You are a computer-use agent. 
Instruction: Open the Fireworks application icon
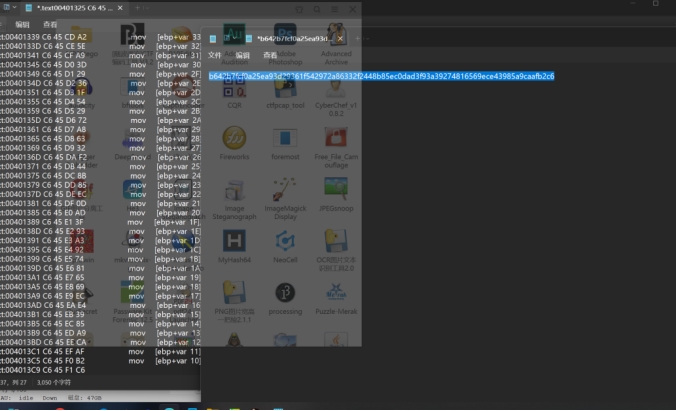click(234, 139)
